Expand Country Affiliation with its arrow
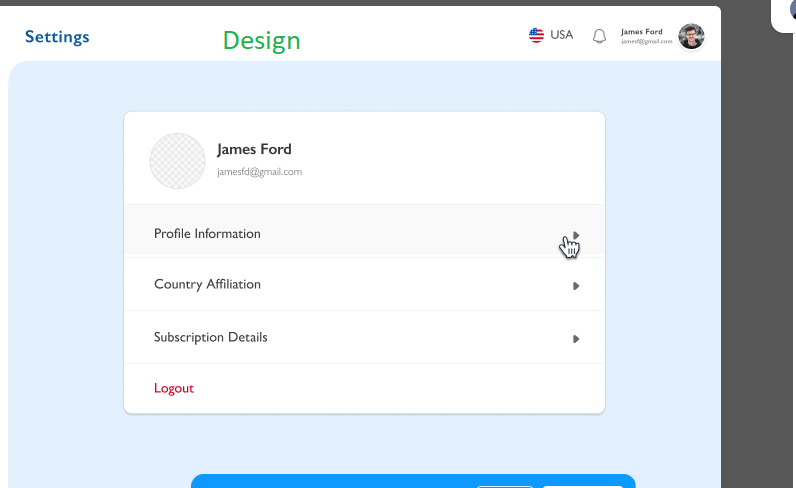 576,286
